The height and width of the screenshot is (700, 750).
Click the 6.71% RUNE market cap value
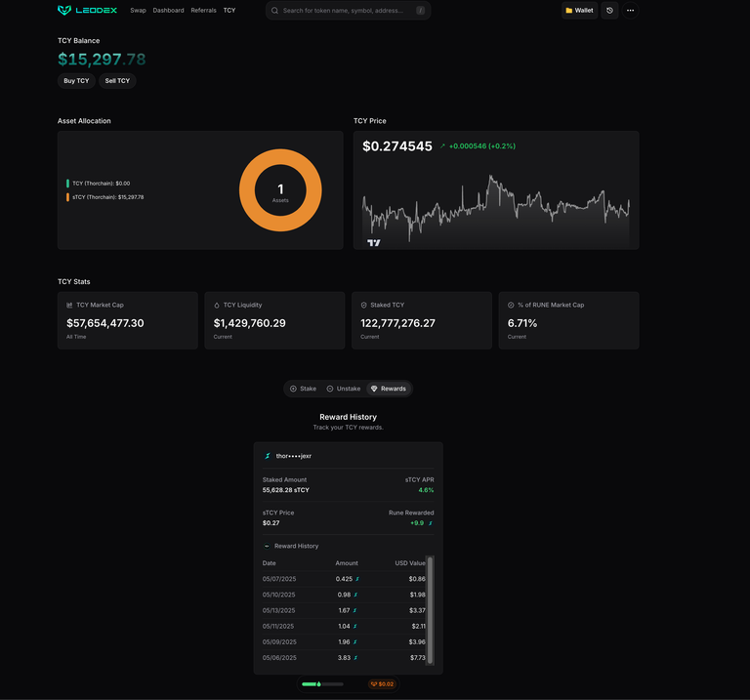pyautogui.click(x=522, y=323)
